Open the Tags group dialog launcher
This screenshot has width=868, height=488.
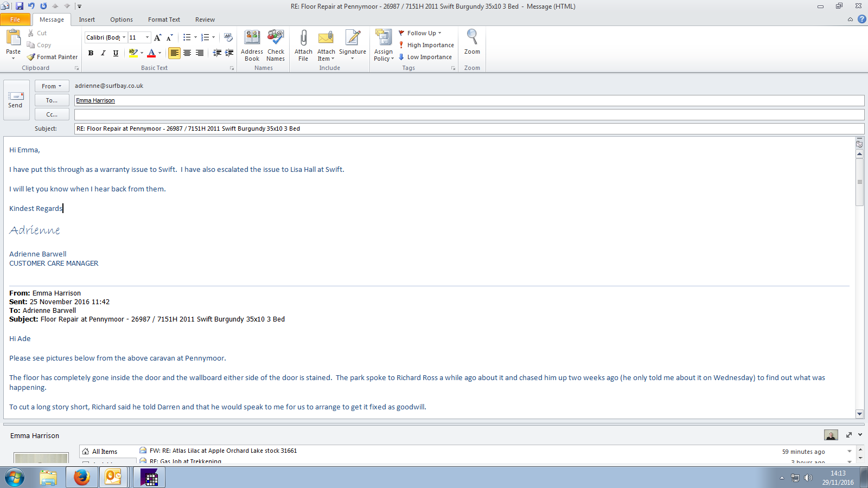pos(453,68)
